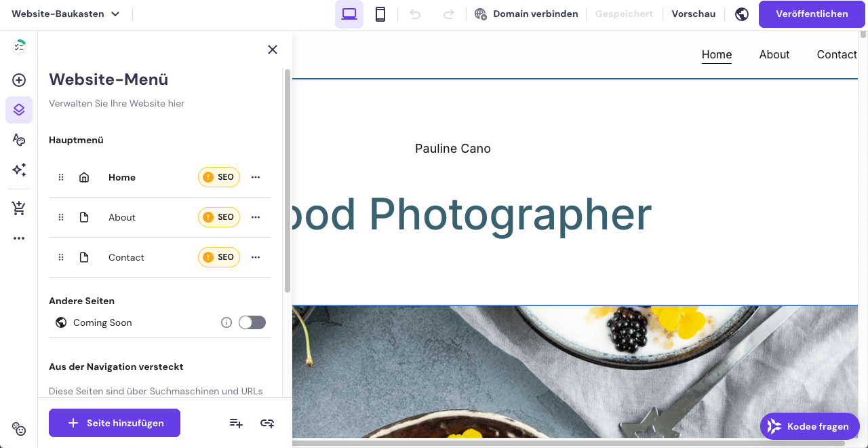Click the house icon of Home page
The height and width of the screenshot is (448, 868).
84,177
